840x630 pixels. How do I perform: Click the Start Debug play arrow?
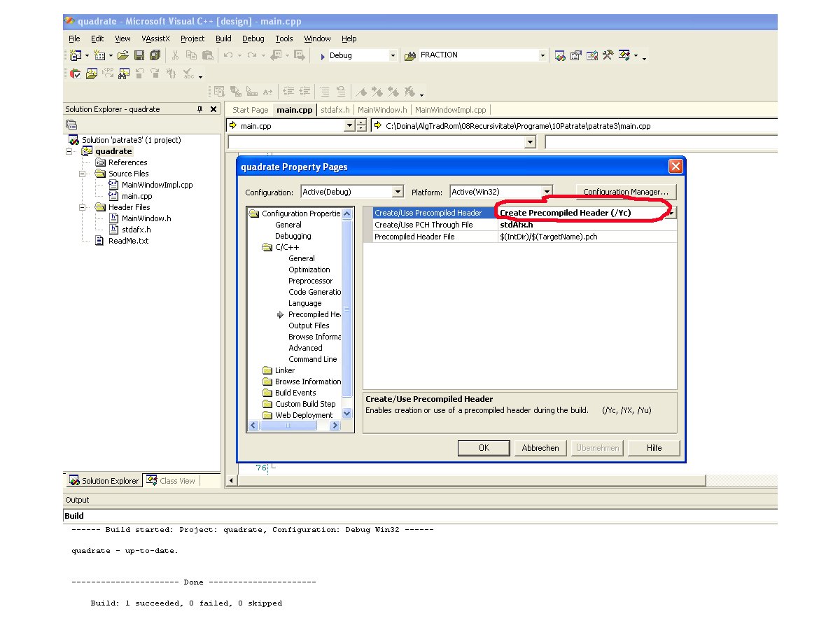click(323, 56)
